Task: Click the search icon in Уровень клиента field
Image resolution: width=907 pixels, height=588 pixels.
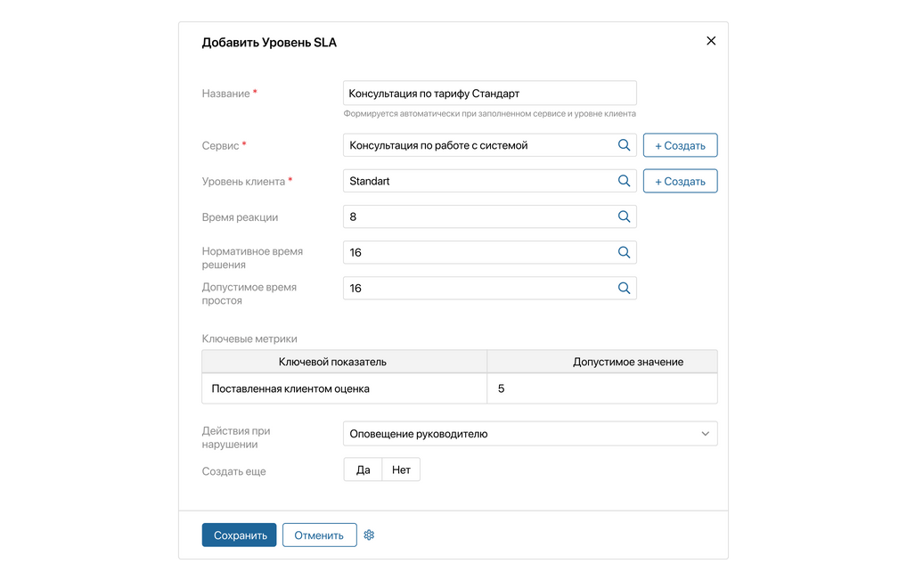Action: 624,181
